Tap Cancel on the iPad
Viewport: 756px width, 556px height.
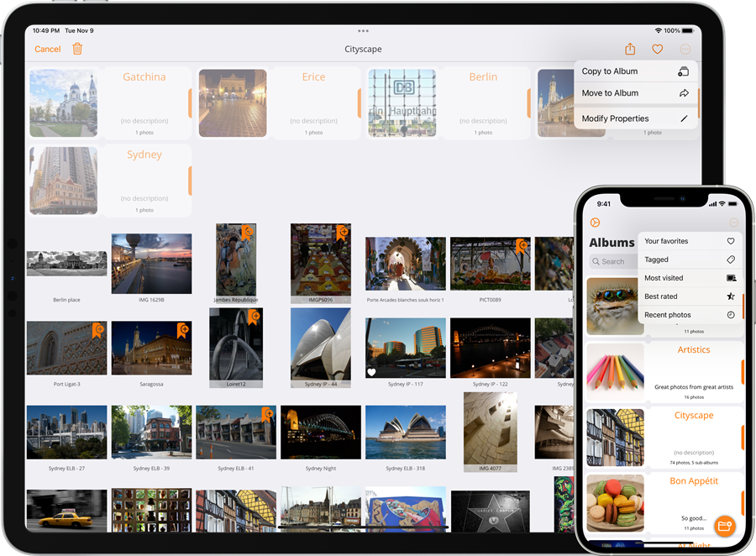(x=47, y=50)
